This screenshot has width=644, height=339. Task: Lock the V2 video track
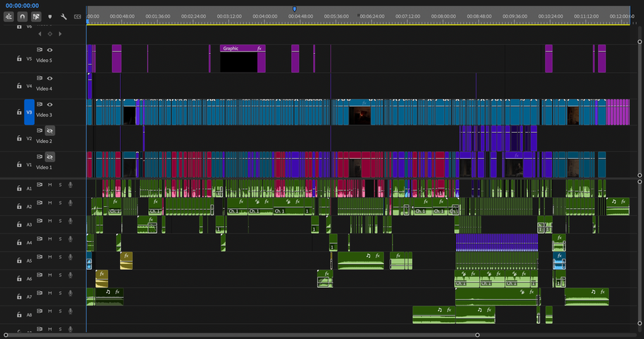(x=19, y=139)
